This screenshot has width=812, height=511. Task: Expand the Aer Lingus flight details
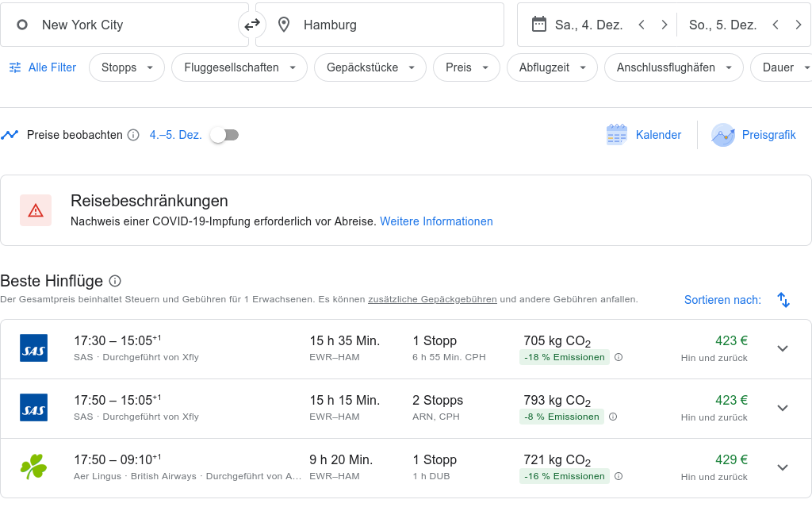pos(783,467)
